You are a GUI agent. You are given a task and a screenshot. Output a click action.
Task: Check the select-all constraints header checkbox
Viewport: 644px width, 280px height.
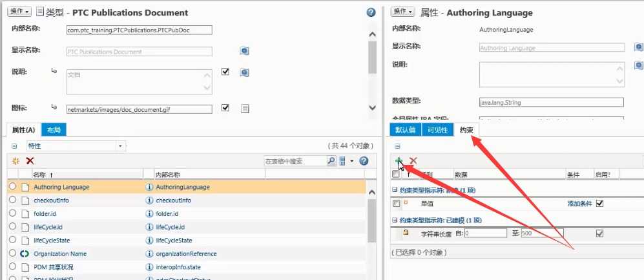396,174
